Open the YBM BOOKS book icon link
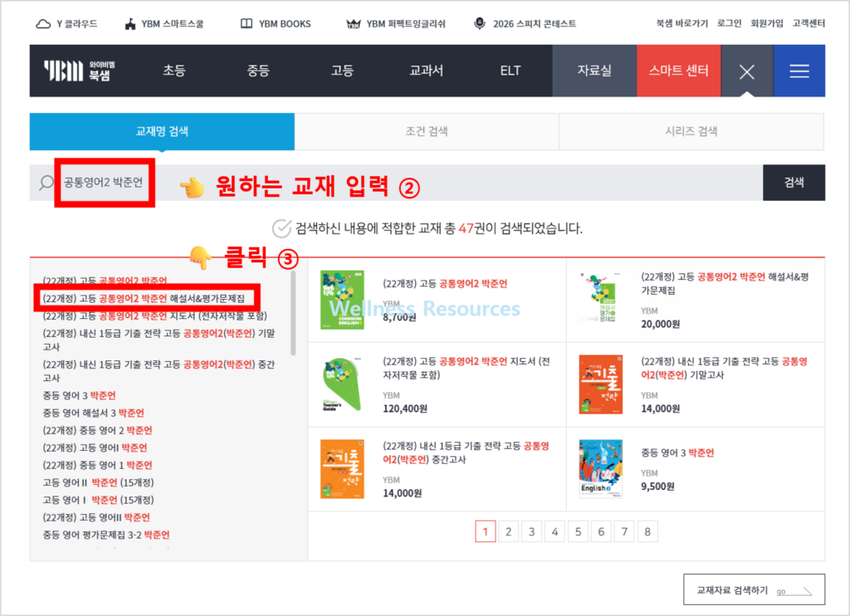 click(276, 24)
